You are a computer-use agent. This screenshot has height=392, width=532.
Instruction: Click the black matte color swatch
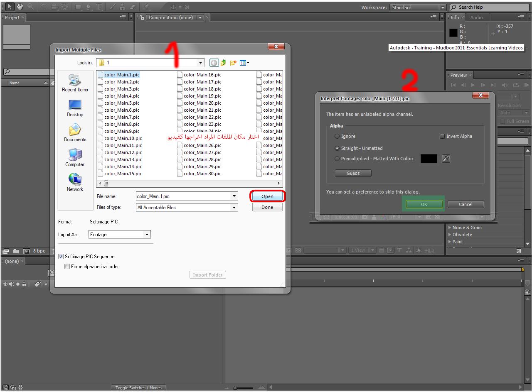coord(429,159)
